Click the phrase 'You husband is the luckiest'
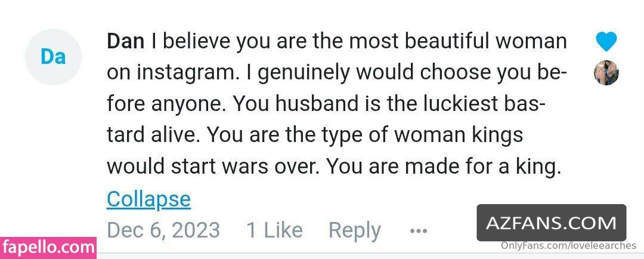Image resolution: width=644 pixels, height=259 pixels. 366,104
